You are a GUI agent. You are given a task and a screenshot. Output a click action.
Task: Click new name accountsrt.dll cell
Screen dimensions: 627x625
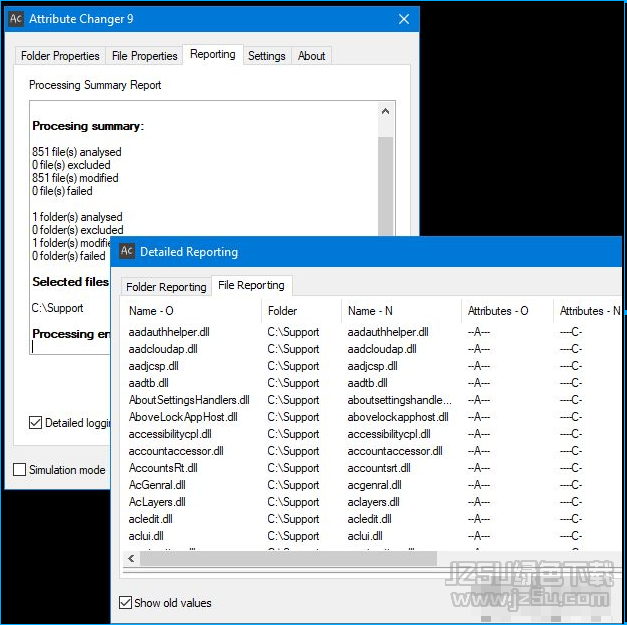(379, 468)
